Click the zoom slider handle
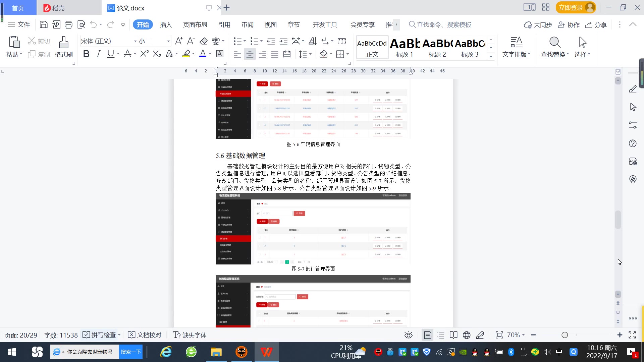Screen dimensions: 644x362 point(565,335)
